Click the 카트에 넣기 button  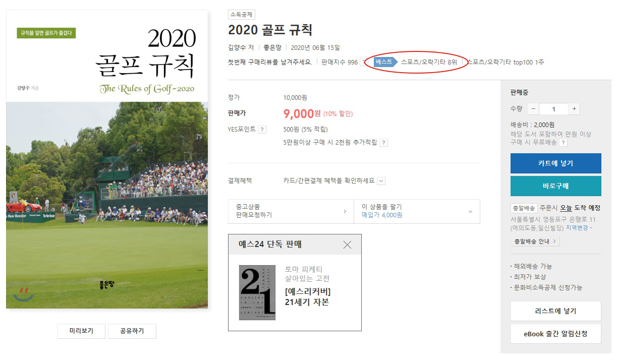coord(555,163)
